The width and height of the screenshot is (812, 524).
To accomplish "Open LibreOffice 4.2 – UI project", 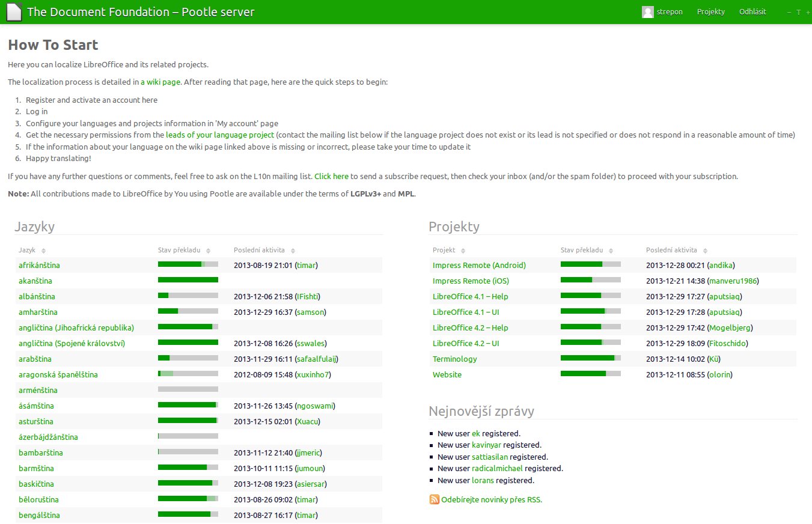I will [466, 343].
